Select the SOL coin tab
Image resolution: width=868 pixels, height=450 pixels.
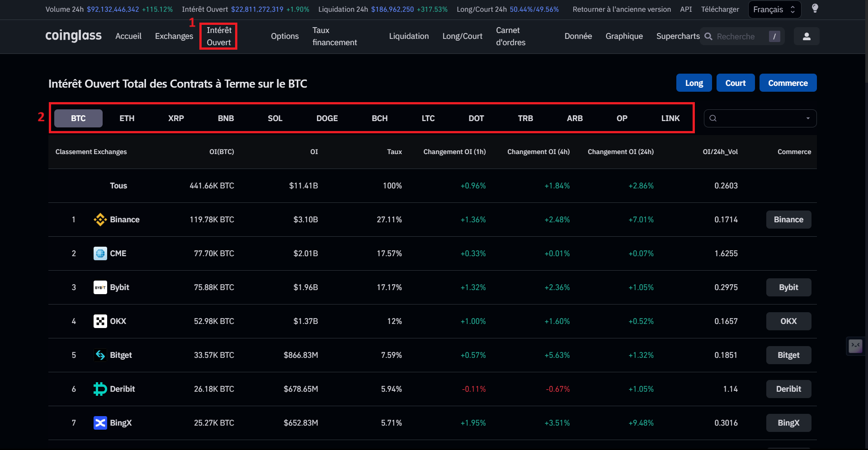point(275,118)
